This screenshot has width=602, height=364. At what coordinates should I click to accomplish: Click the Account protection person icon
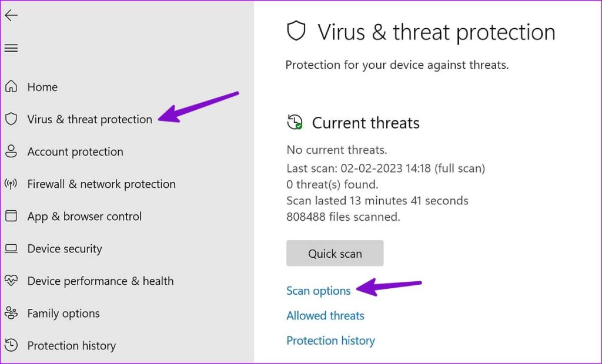11,151
